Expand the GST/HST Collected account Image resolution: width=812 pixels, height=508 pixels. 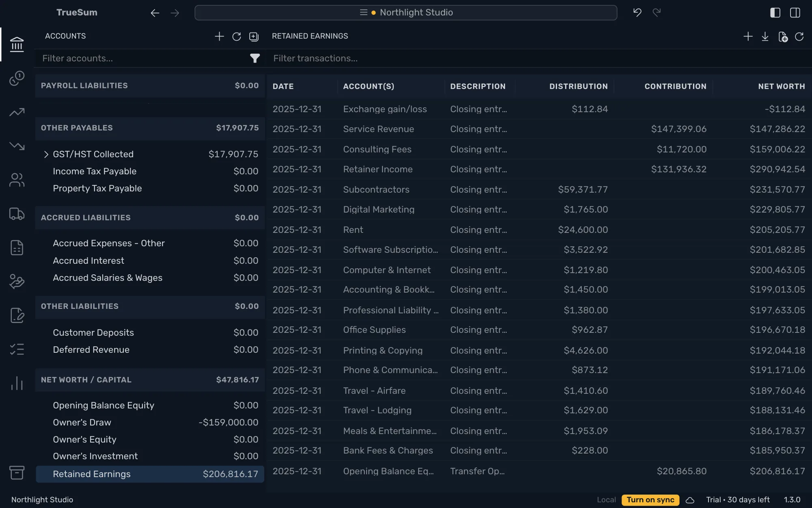pyautogui.click(x=46, y=154)
